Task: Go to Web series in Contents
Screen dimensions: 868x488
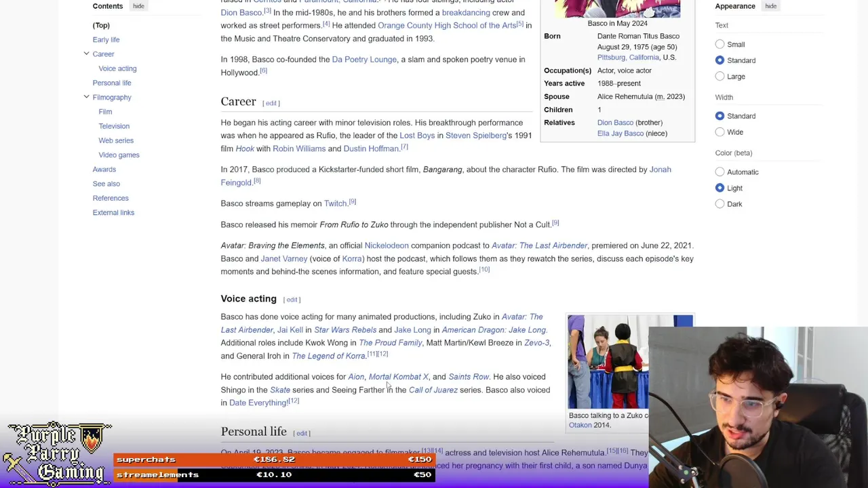Action: click(x=116, y=140)
